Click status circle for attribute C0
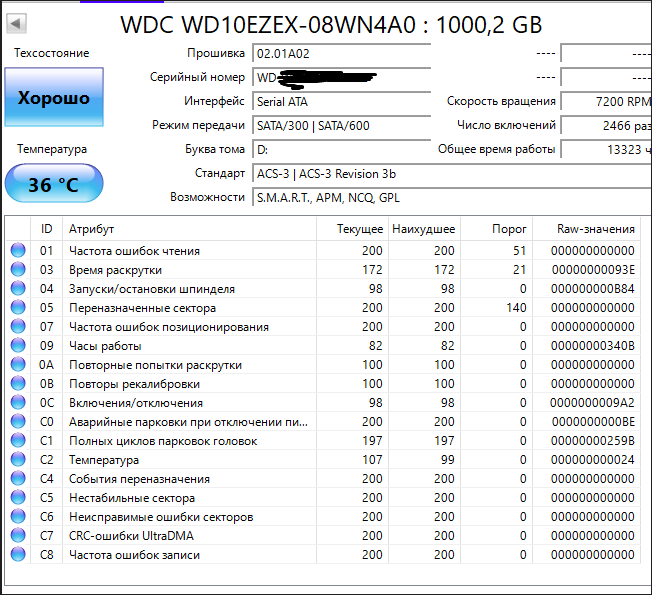 click(18, 422)
